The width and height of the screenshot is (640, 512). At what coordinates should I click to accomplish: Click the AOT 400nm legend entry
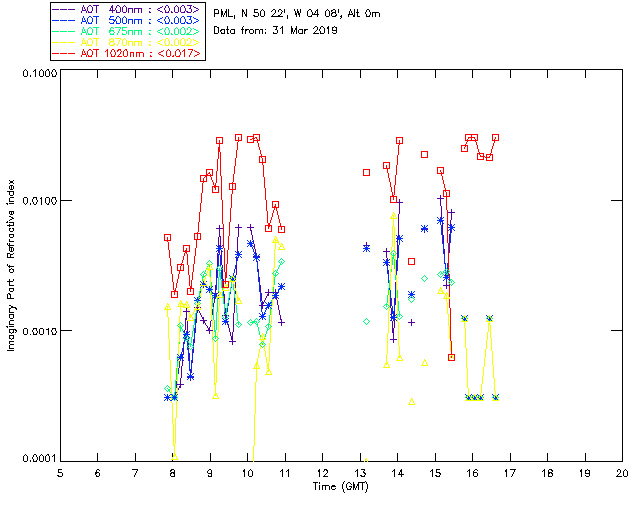tap(128, 9)
